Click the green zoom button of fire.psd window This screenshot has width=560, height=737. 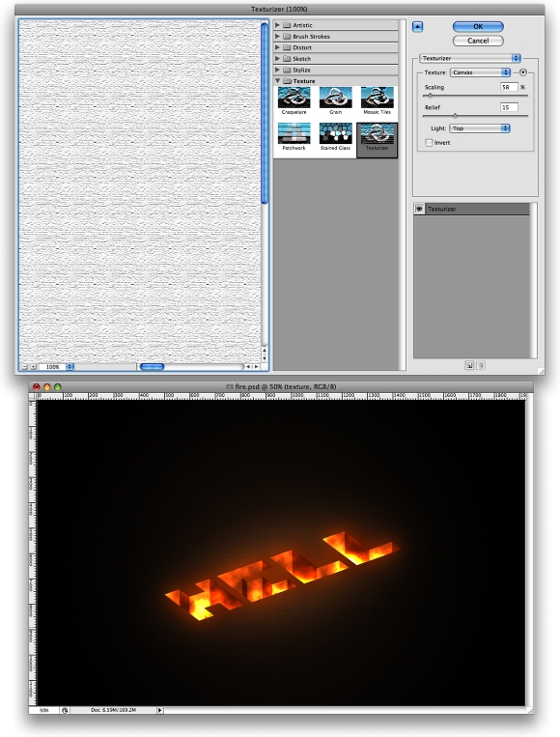click(58, 386)
